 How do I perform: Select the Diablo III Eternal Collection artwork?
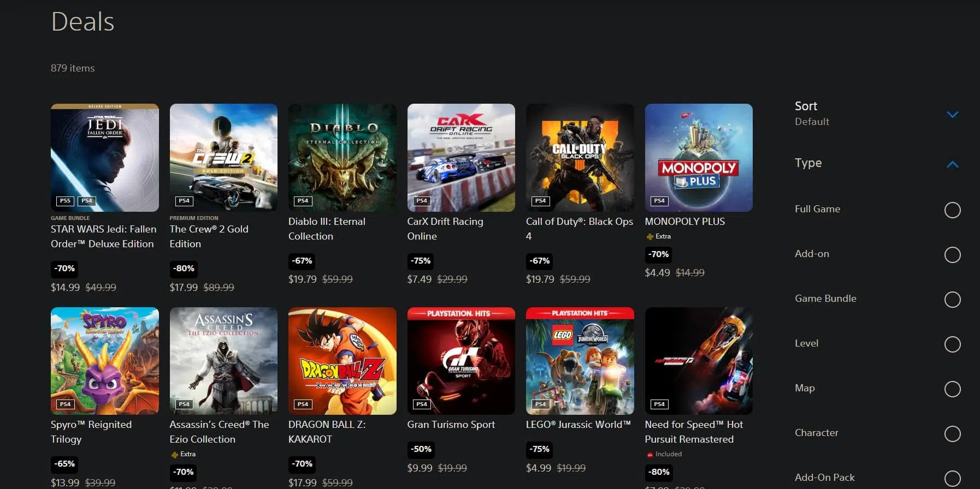coord(343,158)
